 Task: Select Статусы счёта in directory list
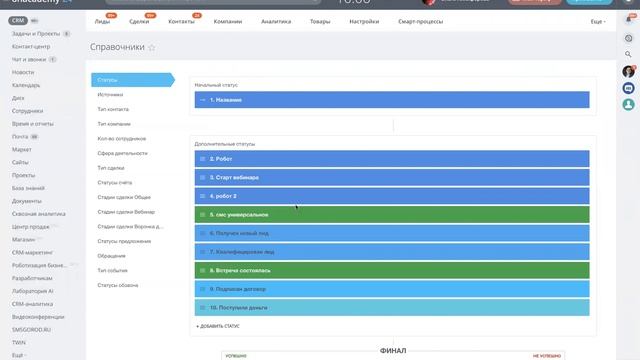pyautogui.click(x=115, y=182)
